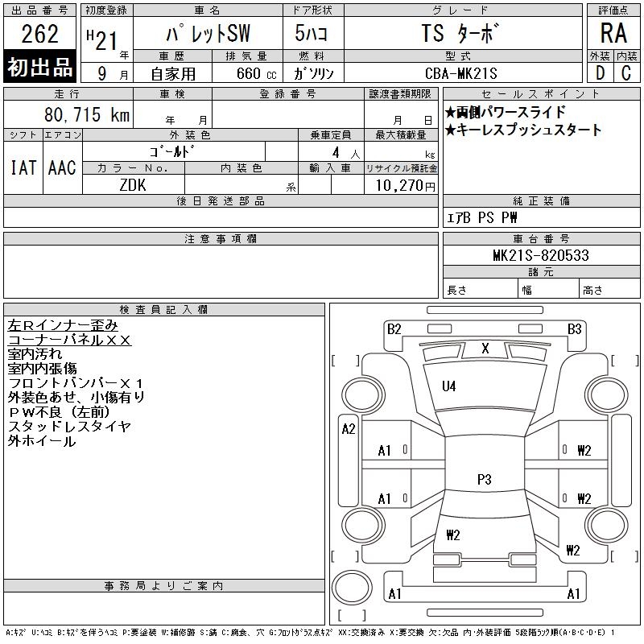
Task: Click the car name パレットSW
Action: click(x=206, y=34)
